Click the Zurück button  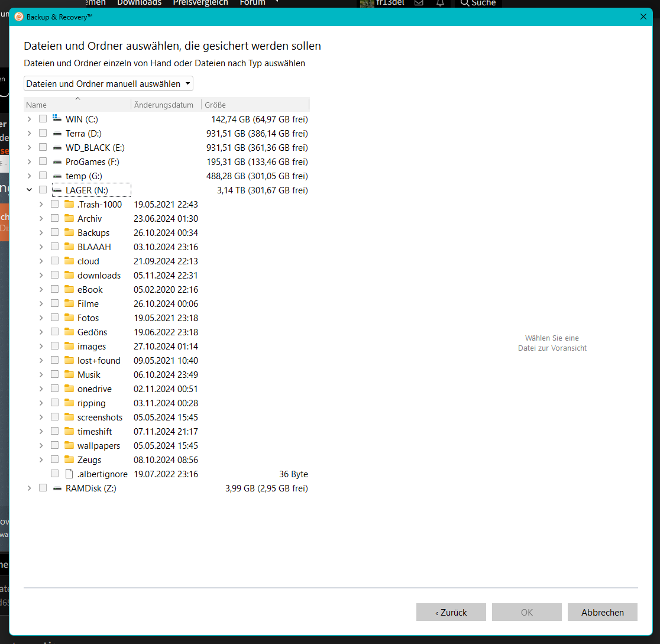pyautogui.click(x=451, y=612)
